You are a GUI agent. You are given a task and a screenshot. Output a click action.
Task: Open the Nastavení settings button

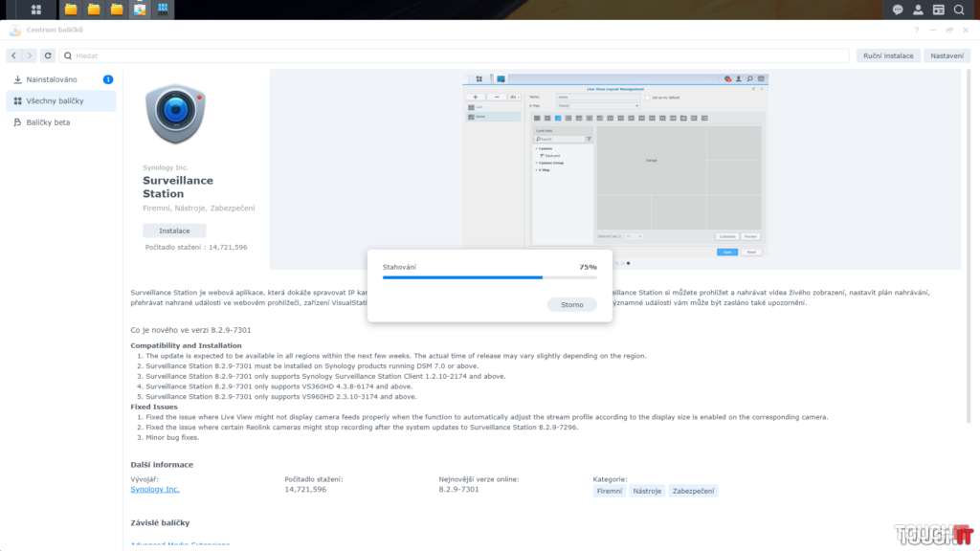click(947, 55)
